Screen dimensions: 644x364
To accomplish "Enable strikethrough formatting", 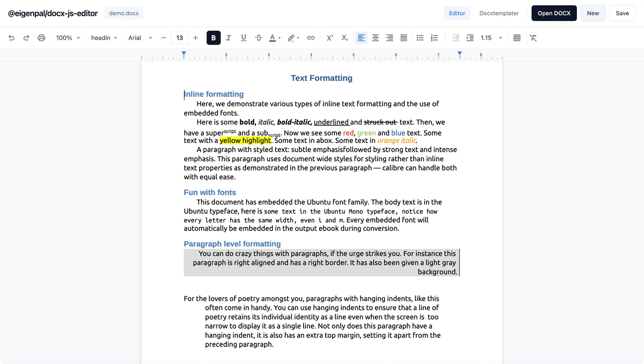I will coord(259,38).
